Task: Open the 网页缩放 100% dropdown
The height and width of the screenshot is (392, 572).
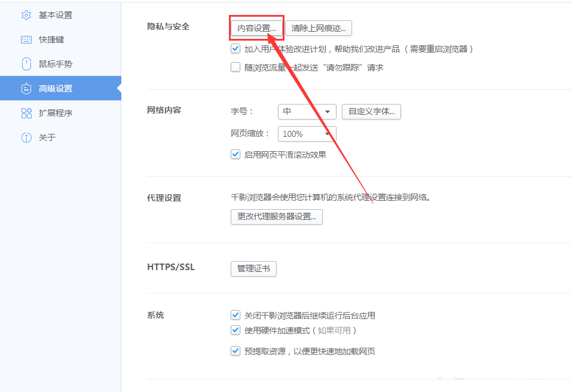Action: point(307,134)
